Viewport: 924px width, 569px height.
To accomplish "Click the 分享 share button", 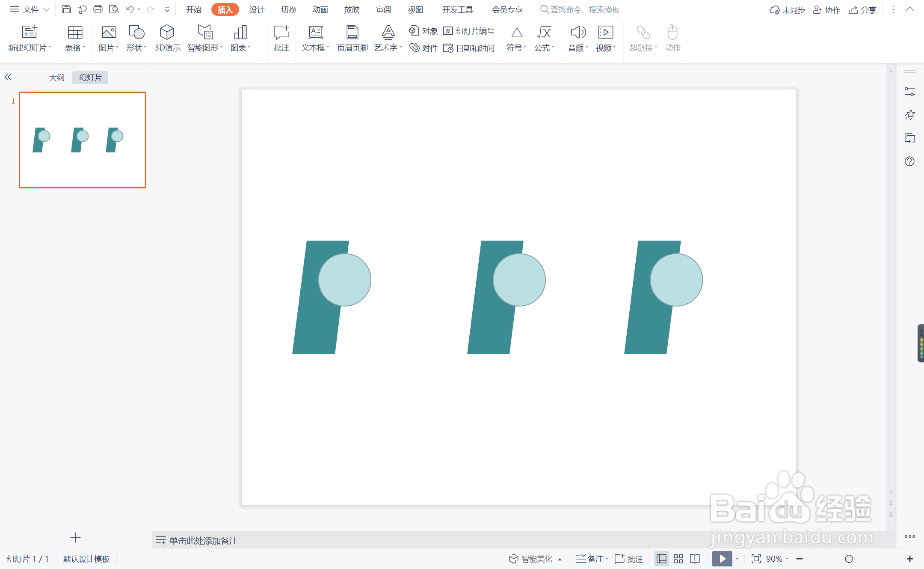I will [x=863, y=9].
